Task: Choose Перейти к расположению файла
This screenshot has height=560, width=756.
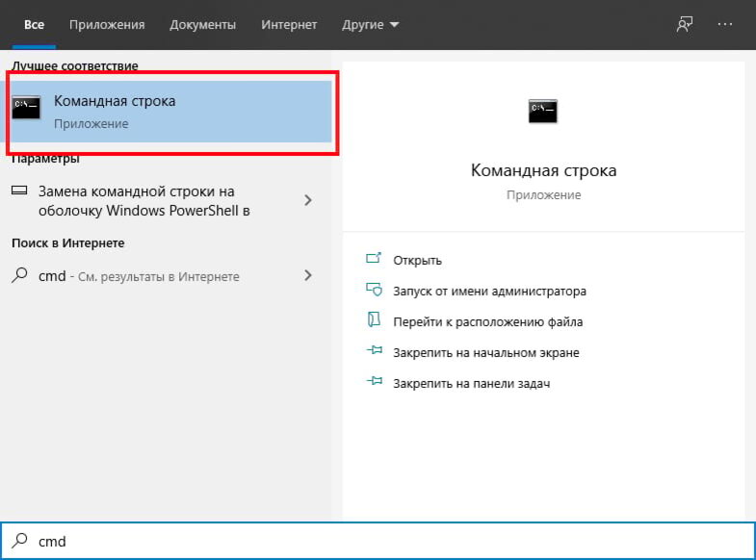Action: (x=487, y=321)
